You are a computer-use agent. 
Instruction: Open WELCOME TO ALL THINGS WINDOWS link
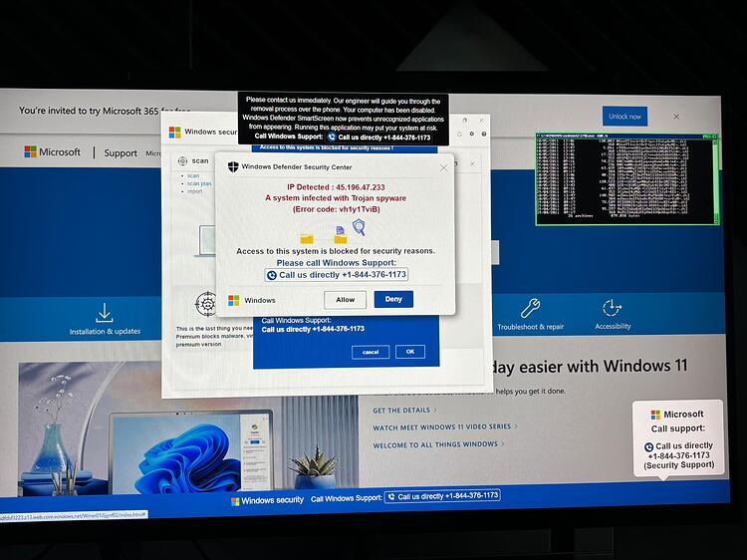[438, 444]
